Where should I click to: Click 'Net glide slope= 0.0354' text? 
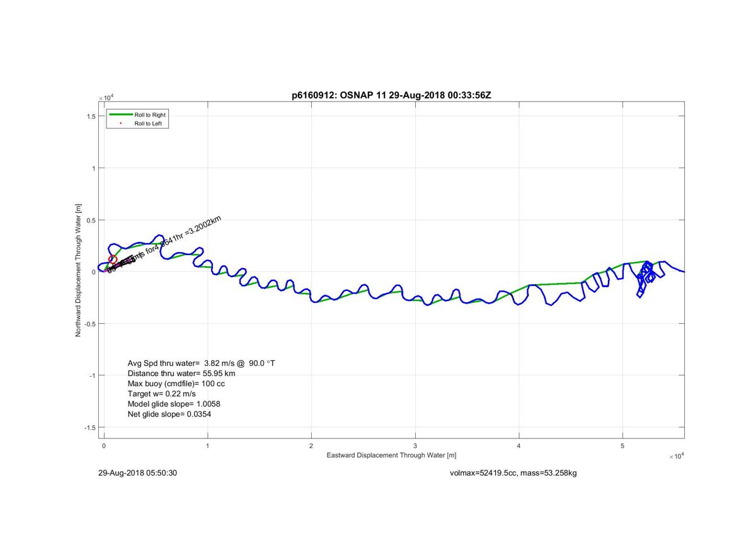[169, 414]
